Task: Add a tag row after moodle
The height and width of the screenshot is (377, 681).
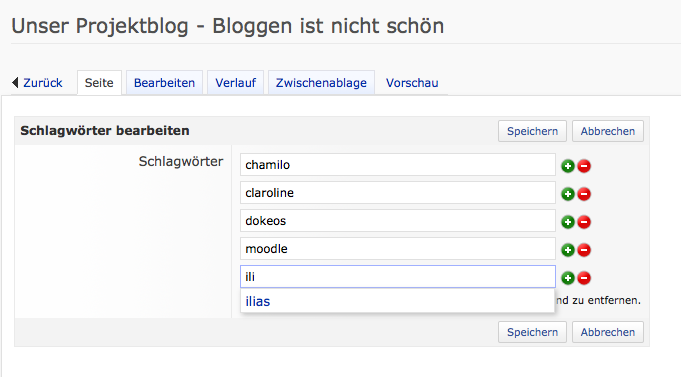Action: click(x=568, y=250)
